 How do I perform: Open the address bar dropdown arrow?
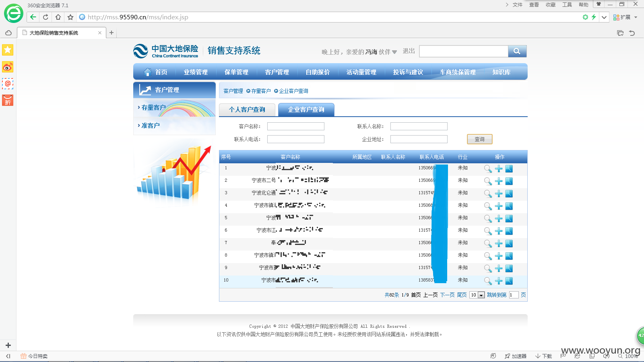click(x=604, y=17)
